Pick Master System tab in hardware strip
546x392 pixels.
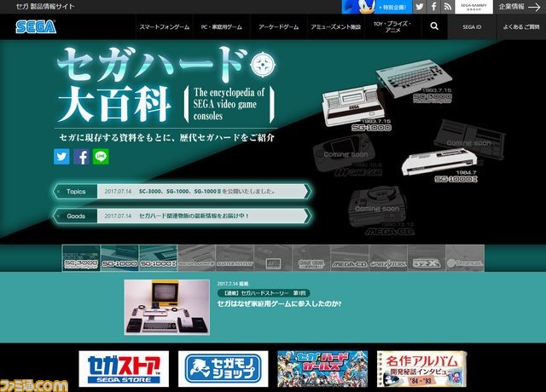pos(235,258)
